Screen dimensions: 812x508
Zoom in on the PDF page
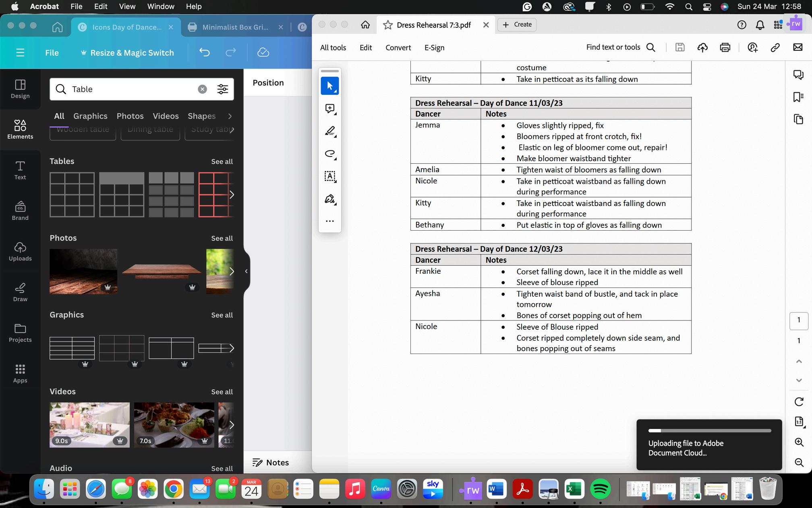tap(799, 442)
